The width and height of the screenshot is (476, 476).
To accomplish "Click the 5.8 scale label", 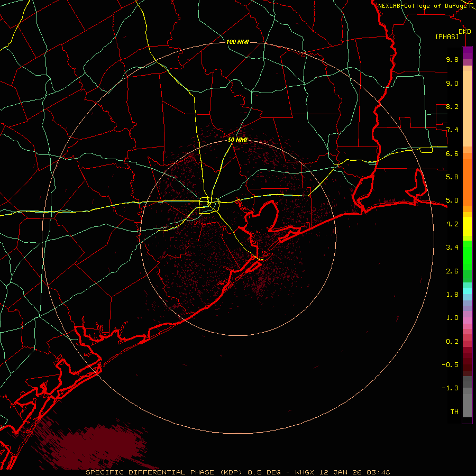I will pyautogui.click(x=452, y=177).
